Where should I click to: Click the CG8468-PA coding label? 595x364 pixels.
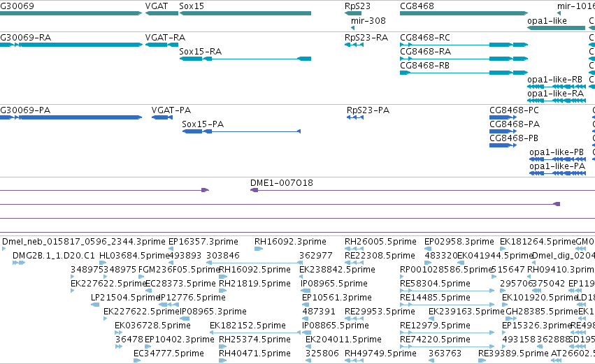click(515, 124)
